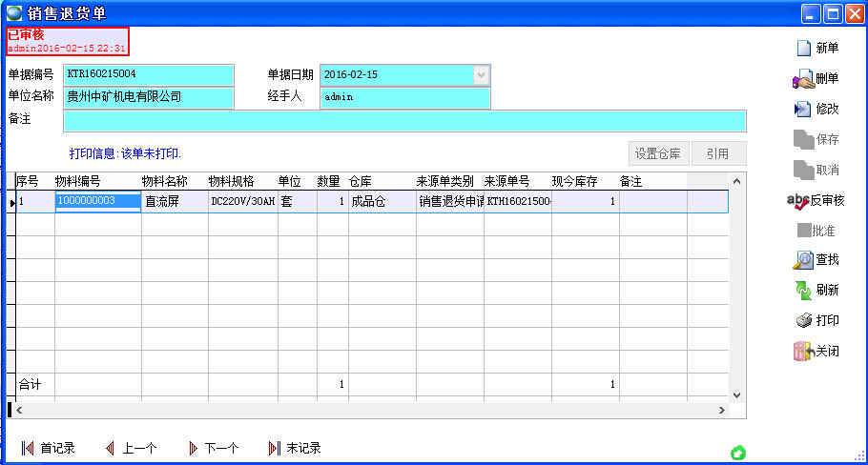Jump to 末记录 (last record)

[275, 448]
